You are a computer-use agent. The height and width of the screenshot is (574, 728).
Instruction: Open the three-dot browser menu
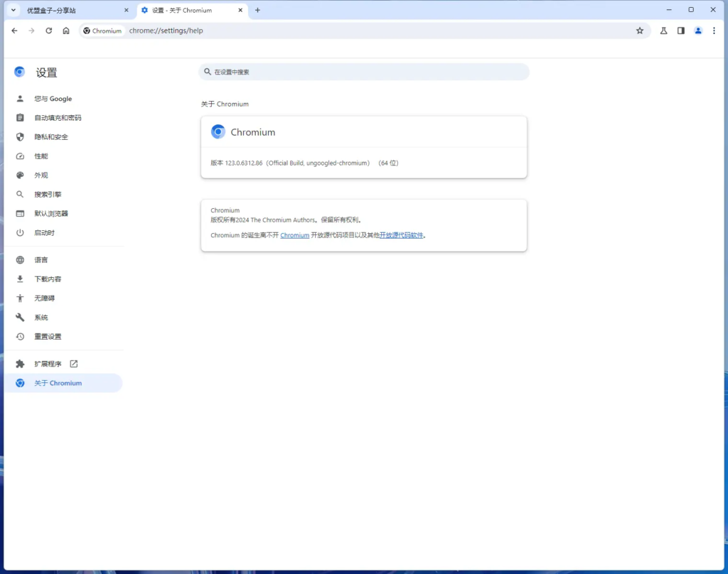(714, 31)
